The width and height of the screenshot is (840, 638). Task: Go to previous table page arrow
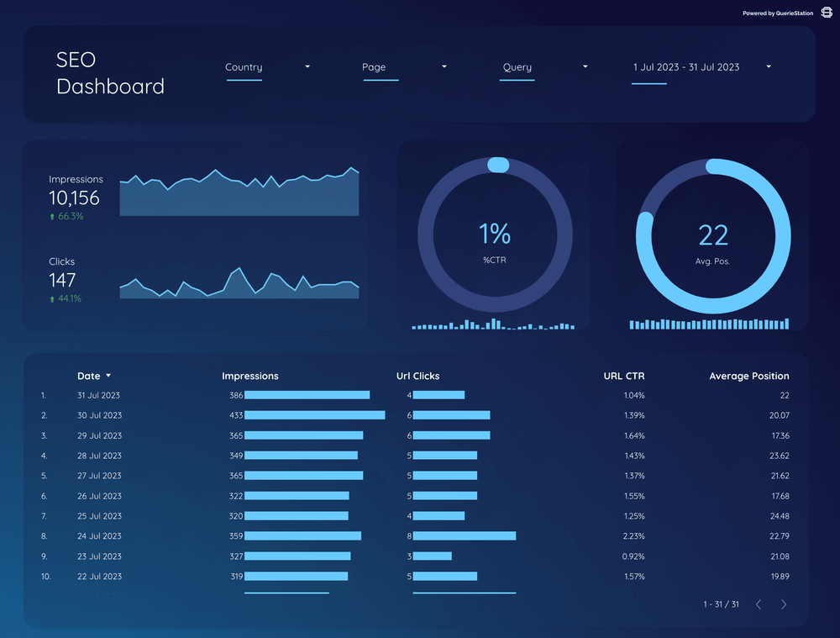coord(759,604)
